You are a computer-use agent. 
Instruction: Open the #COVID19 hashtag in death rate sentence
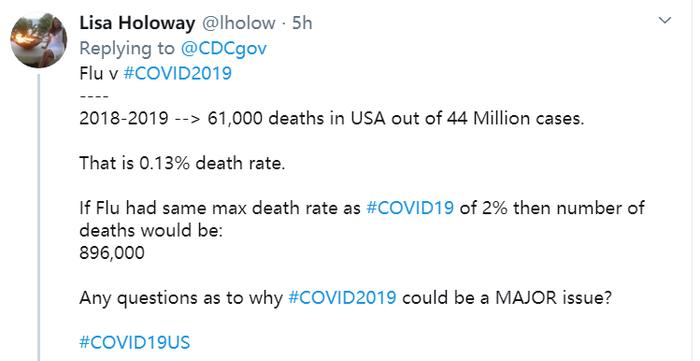tap(410, 208)
